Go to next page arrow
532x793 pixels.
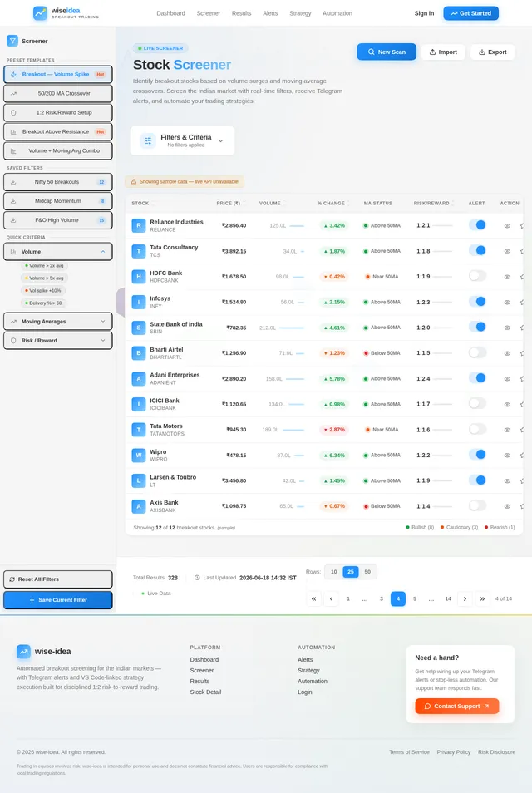(x=465, y=598)
